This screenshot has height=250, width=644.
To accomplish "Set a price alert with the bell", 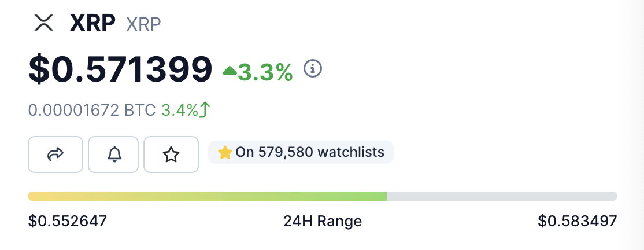I will coord(113,155).
